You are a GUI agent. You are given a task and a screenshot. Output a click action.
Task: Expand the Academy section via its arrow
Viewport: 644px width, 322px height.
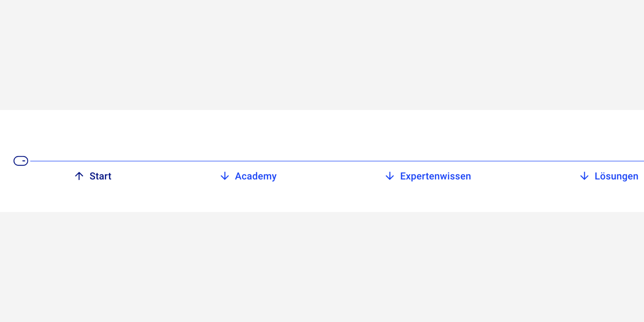click(225, 176)
